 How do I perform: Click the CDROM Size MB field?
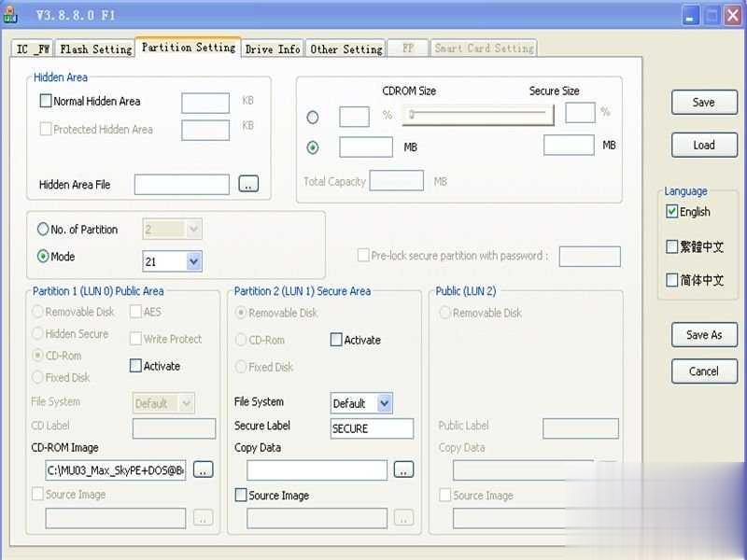366,147
